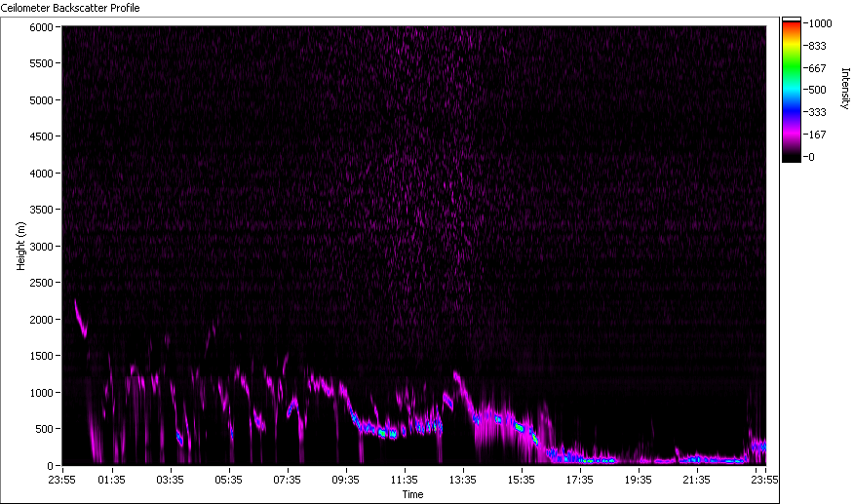Click the 6000 height axis value
Viewport: 854px width, 504px height.
[x=41, y=27]
